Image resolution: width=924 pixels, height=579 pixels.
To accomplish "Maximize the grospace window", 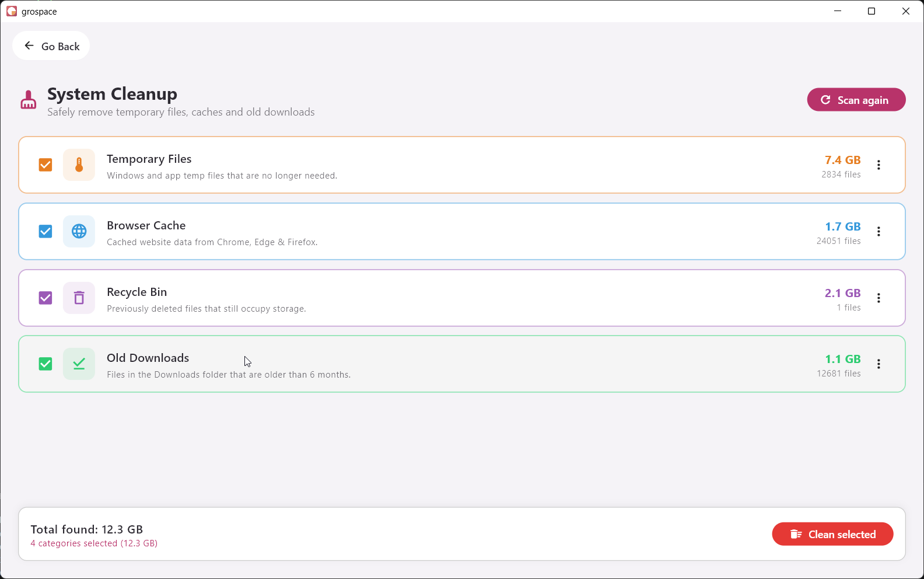I will pos(871,11).
